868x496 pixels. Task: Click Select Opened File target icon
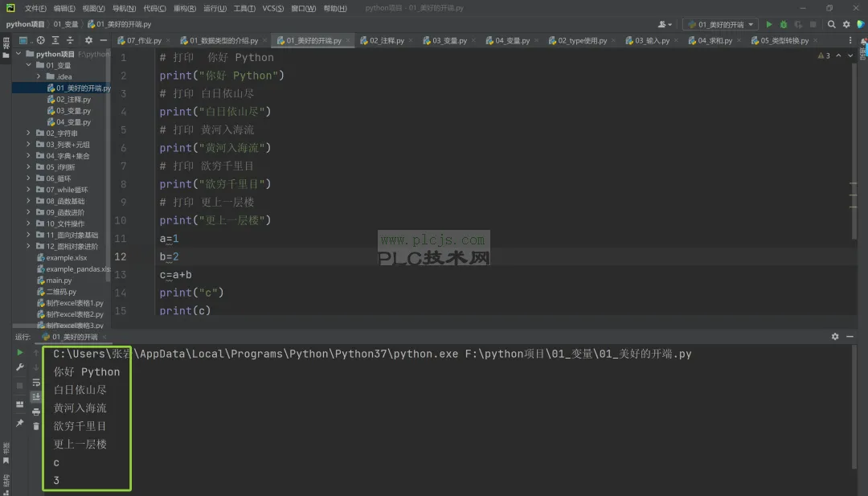tap(40, 40)
